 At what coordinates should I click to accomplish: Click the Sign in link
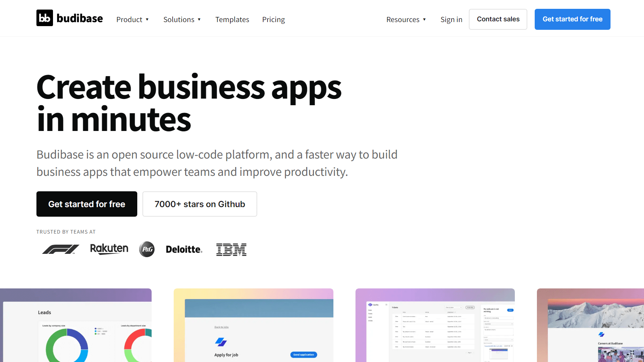[x=451, y=19]
